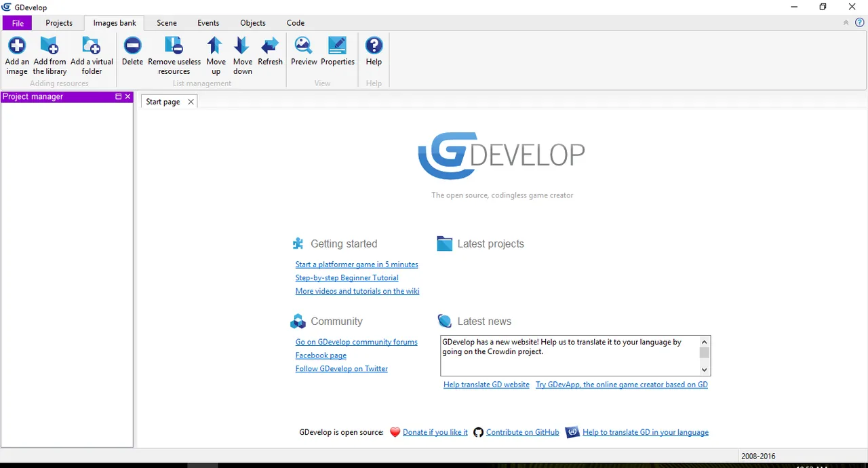This screenshot has height=468, width=868.
Task: Open the Code ribbon tab
Action: click(296, 23)
